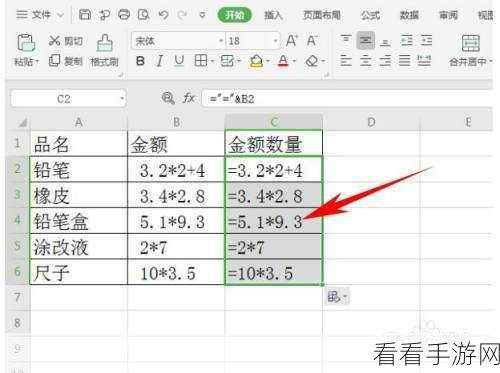Increase font size with A+ icon
500x373 pixels.
(x=292, y=41)
